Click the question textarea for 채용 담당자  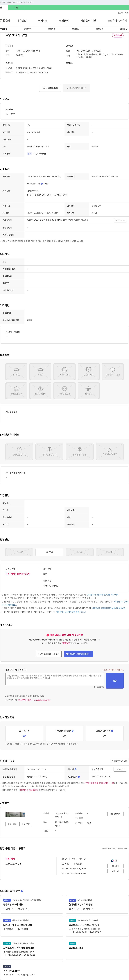point(55,679)
